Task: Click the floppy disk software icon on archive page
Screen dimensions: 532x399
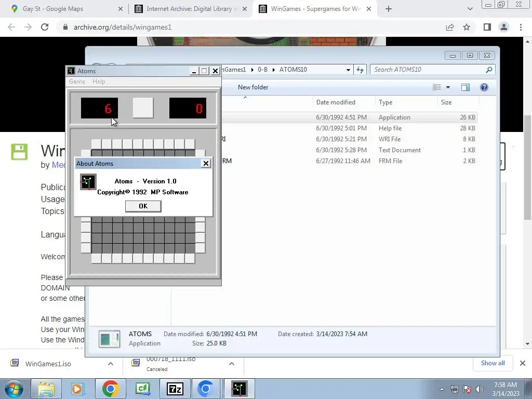Action: [19, 152]
